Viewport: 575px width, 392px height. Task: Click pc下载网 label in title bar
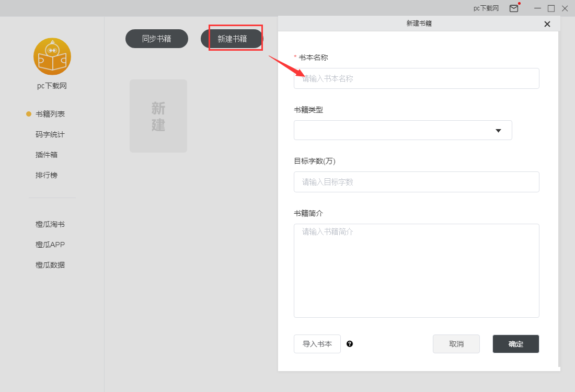point(486,8)
